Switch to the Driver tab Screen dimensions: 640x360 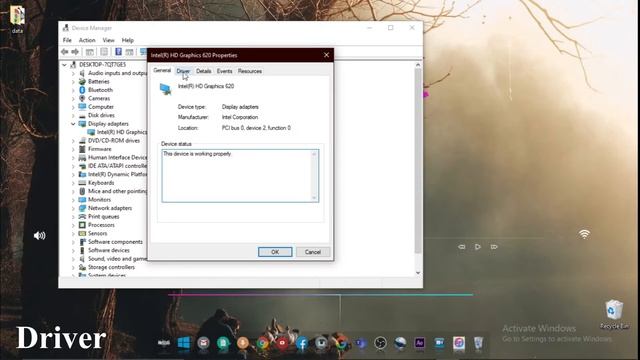[183, 71]
